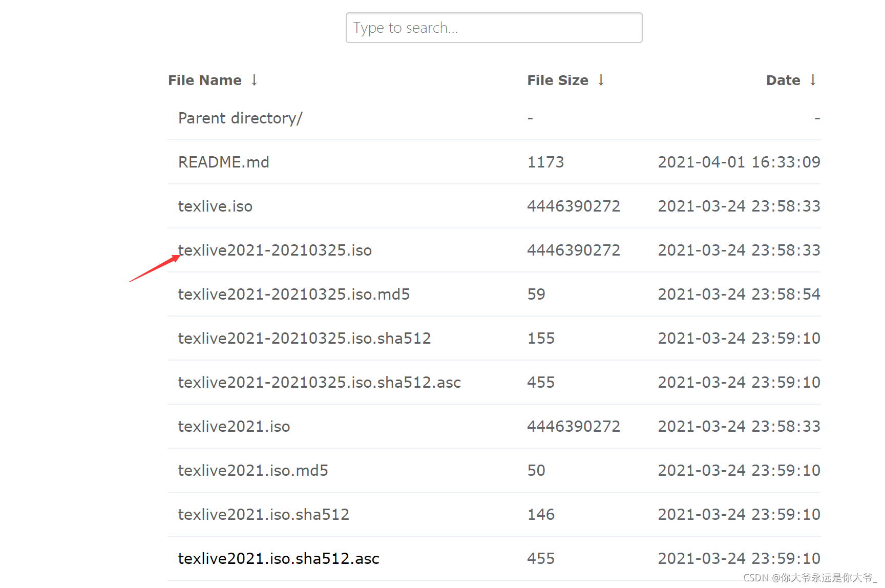The height and width of the screenshot is (588, 885).
Task: Download texlive2021-20210325.iso file
Action: coord(275,250)
